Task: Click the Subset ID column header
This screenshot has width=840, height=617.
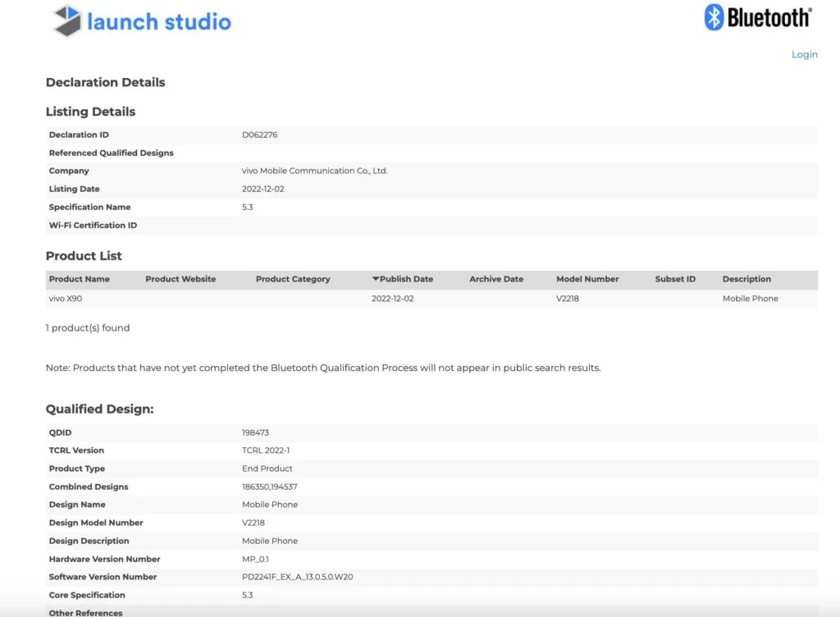Action: [x=675, y=279]
